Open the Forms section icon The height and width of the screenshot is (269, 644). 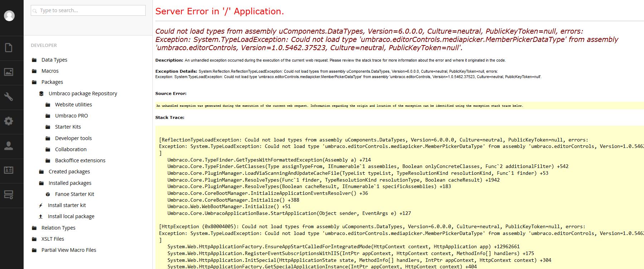tap(9, 194)
